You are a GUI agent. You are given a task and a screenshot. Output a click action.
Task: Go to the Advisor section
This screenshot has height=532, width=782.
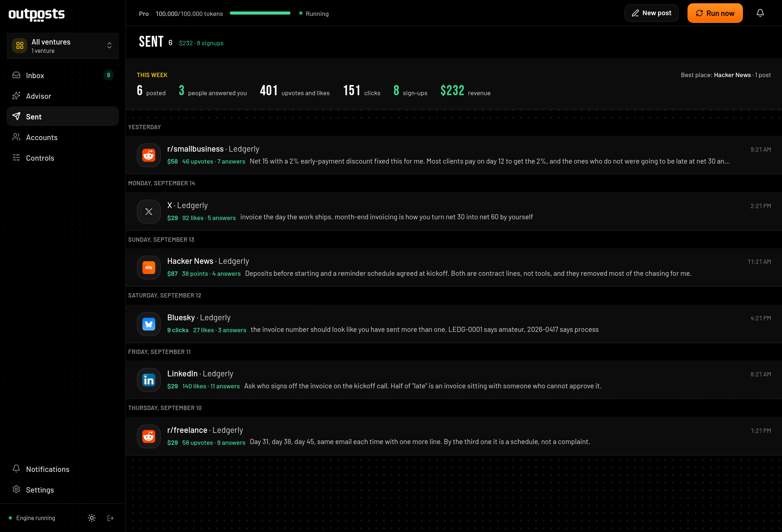63,96
